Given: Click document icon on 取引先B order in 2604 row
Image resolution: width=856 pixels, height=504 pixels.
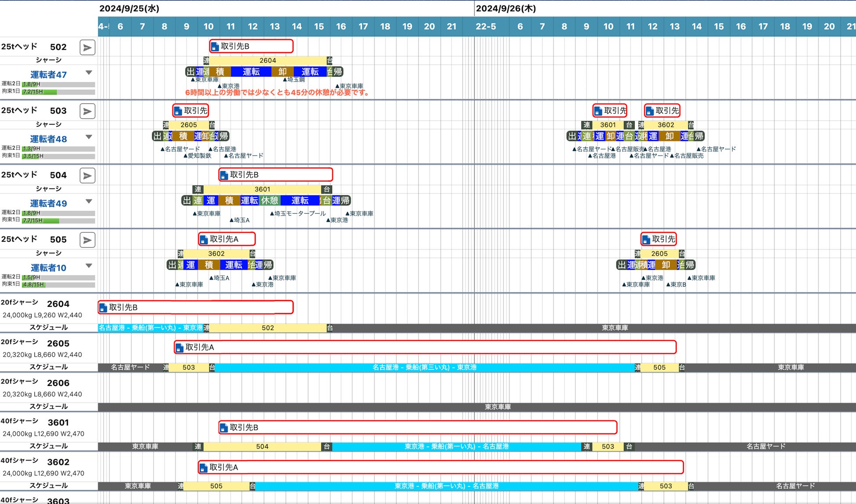Looking at the screenshot, I should point(103,308).
